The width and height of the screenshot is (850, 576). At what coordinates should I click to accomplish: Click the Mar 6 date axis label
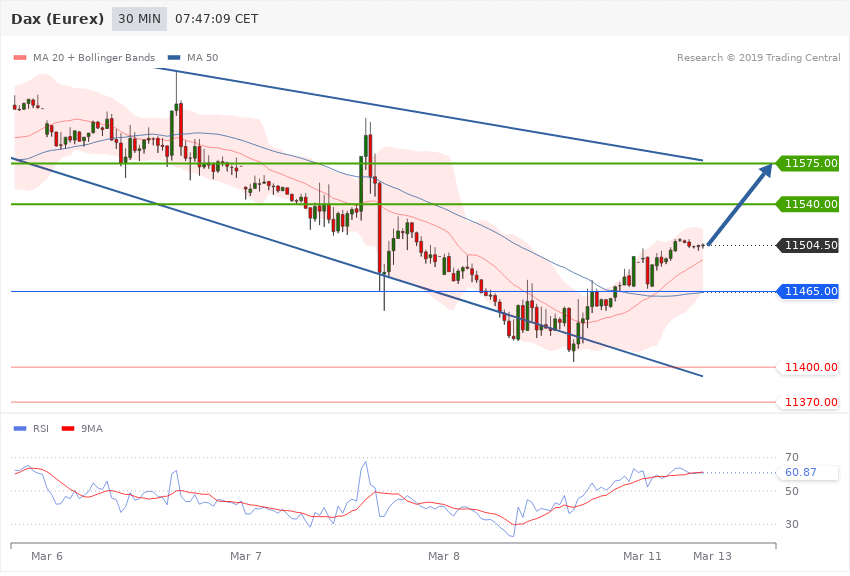pos(47,556)
